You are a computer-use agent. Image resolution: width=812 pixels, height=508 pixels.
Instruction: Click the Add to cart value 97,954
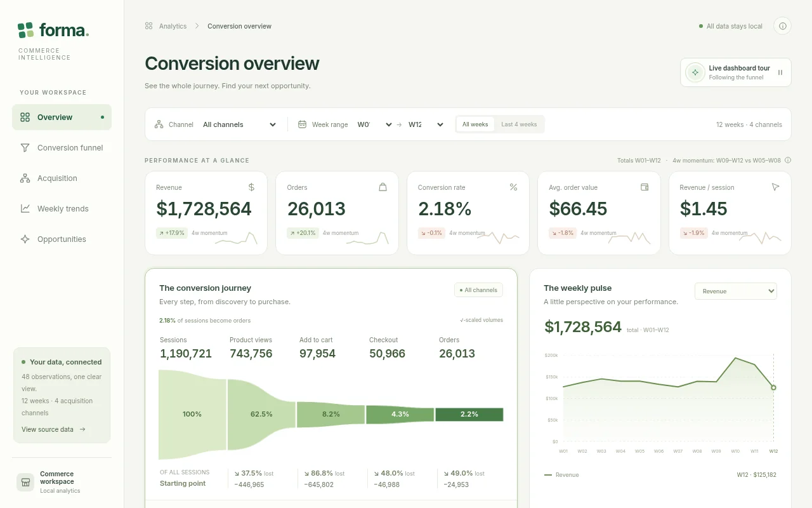[x=317, y=354]
